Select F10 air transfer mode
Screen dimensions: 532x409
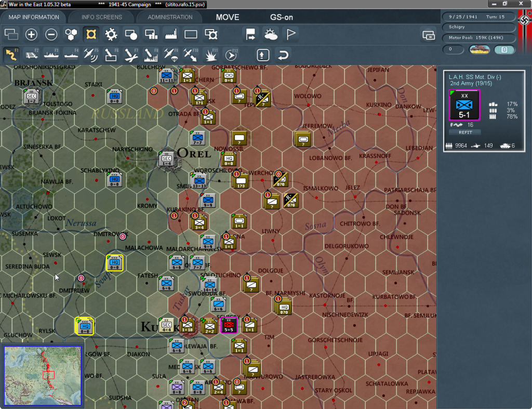pyautogui.click(x=191, y=55)
